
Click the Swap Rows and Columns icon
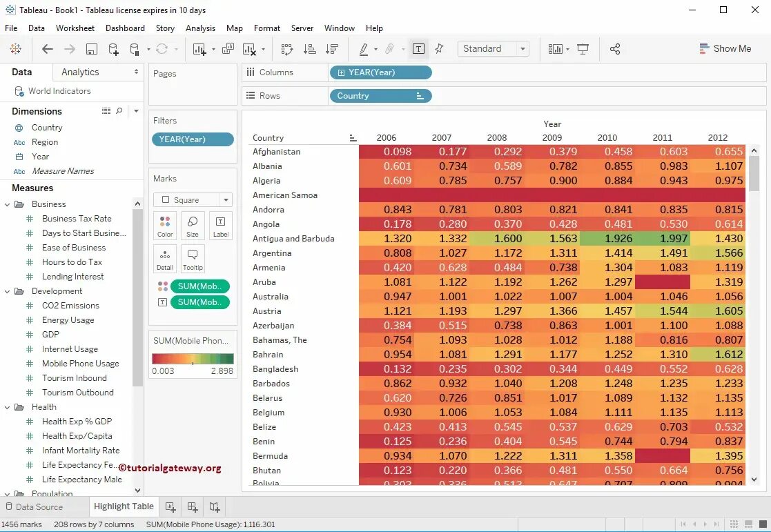pos(286,49)
